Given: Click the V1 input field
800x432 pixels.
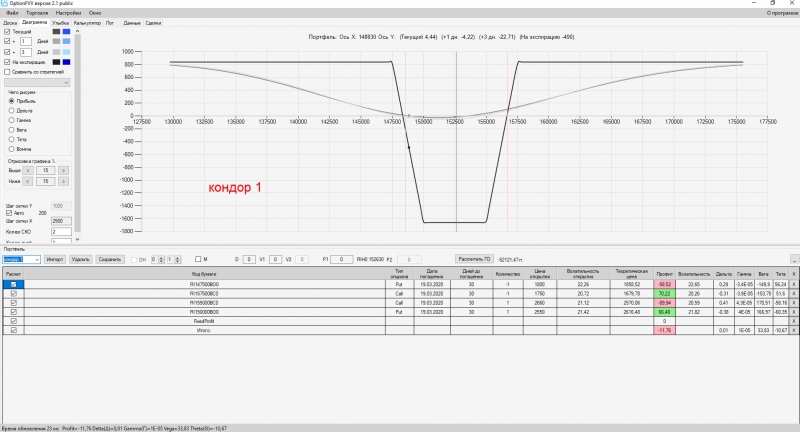Looking at the screenshot, I should coord(276,260).
